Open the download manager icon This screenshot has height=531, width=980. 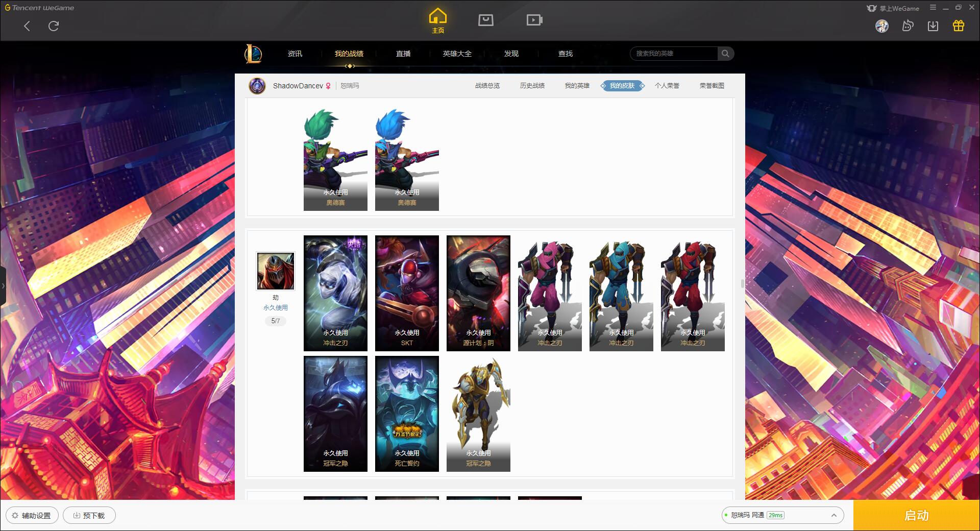pos(933,26)
